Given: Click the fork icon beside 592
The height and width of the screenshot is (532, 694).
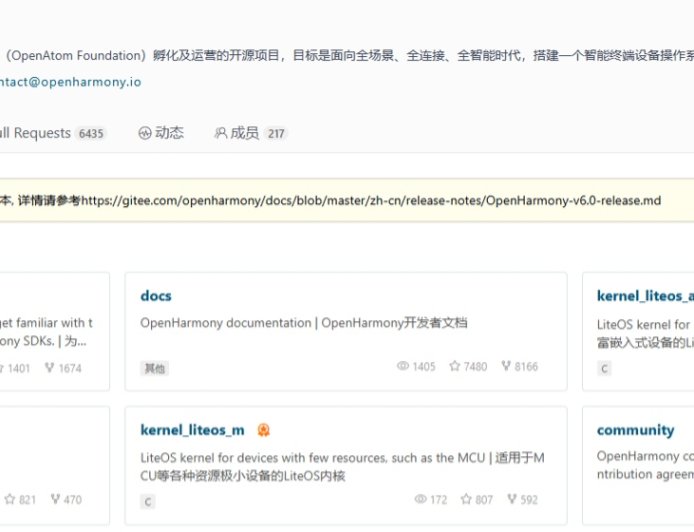Looking at the screenshot, I should (511, 499).
